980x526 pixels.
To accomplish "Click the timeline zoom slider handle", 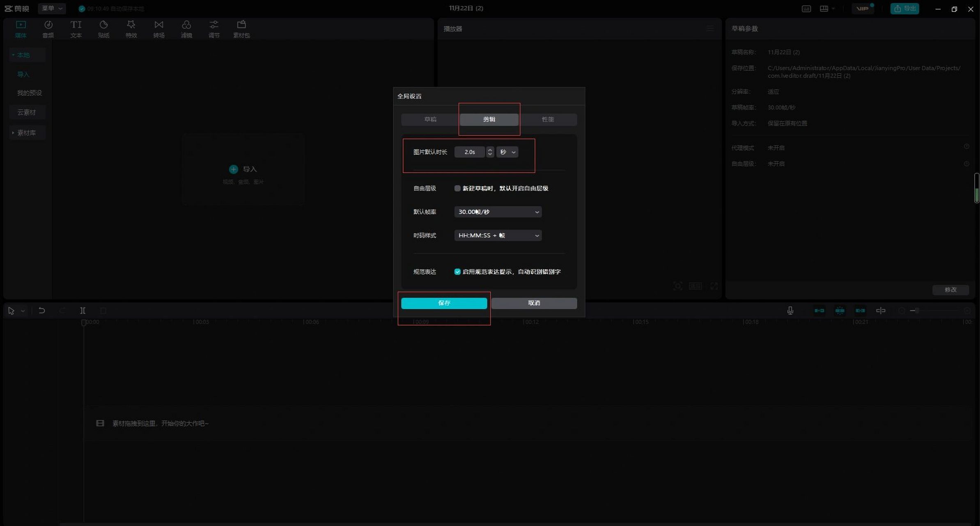I will 917,311.
